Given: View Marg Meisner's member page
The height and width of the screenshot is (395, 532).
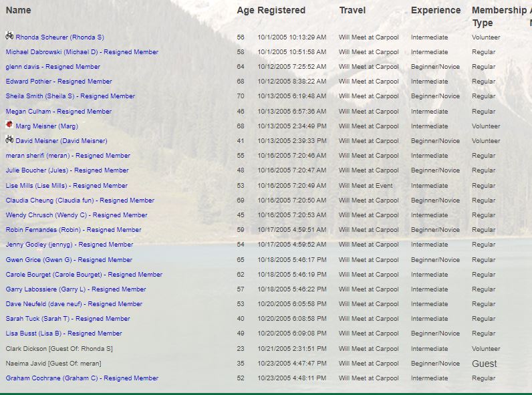Looking at the screenshot, I should point(46,126).
